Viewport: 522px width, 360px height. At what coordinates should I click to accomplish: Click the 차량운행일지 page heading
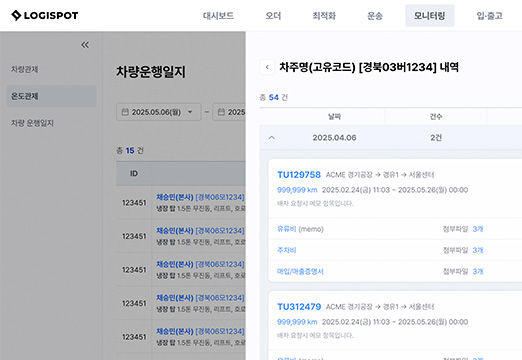tap(151, 72)
